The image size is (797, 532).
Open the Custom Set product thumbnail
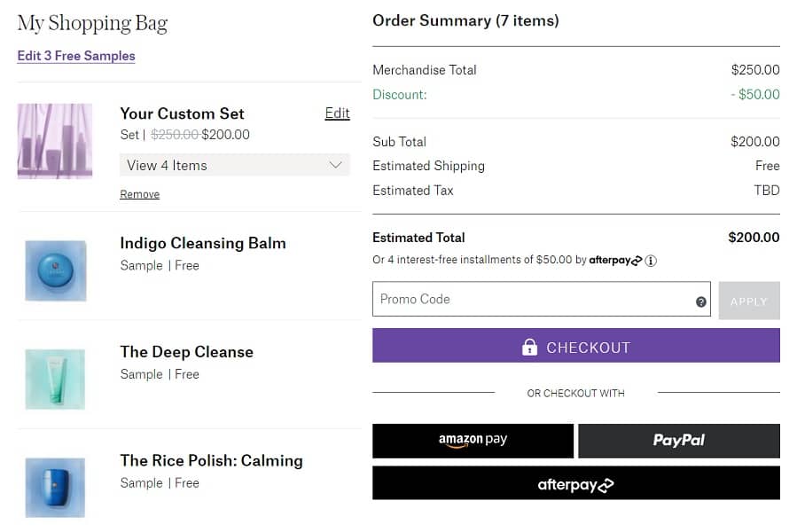coord(55,141)
